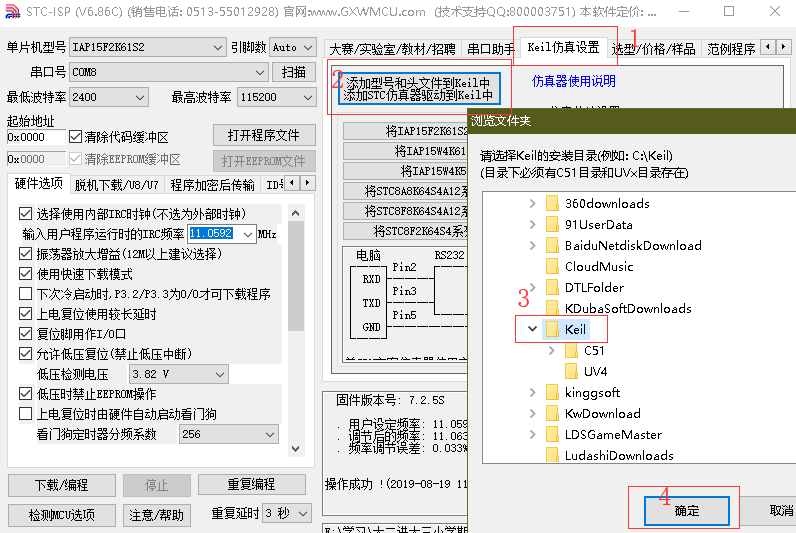Switch to 串口助手 tab
The image size is (796, 533).
(x=490, y=49)
